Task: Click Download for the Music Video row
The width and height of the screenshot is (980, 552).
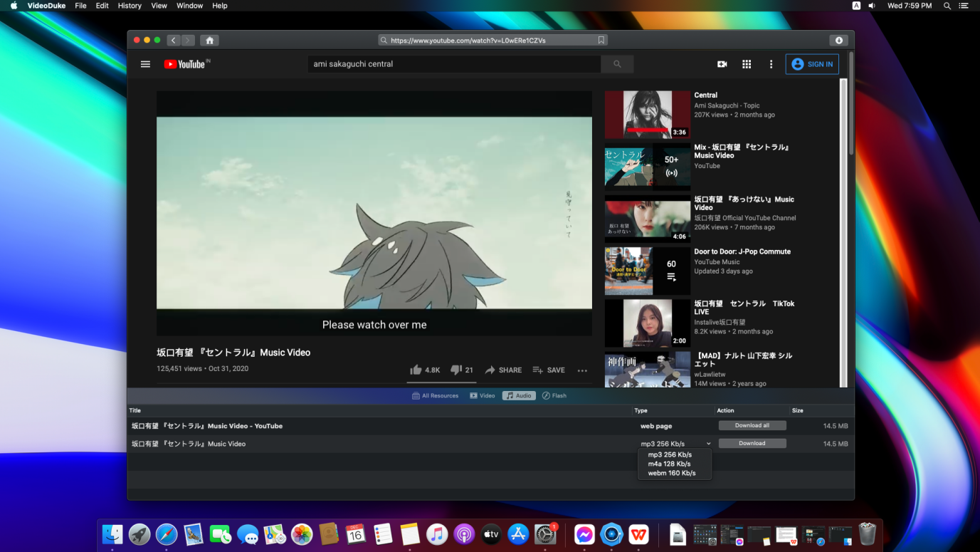Action: pyautogui.click(x=752, y=444)
